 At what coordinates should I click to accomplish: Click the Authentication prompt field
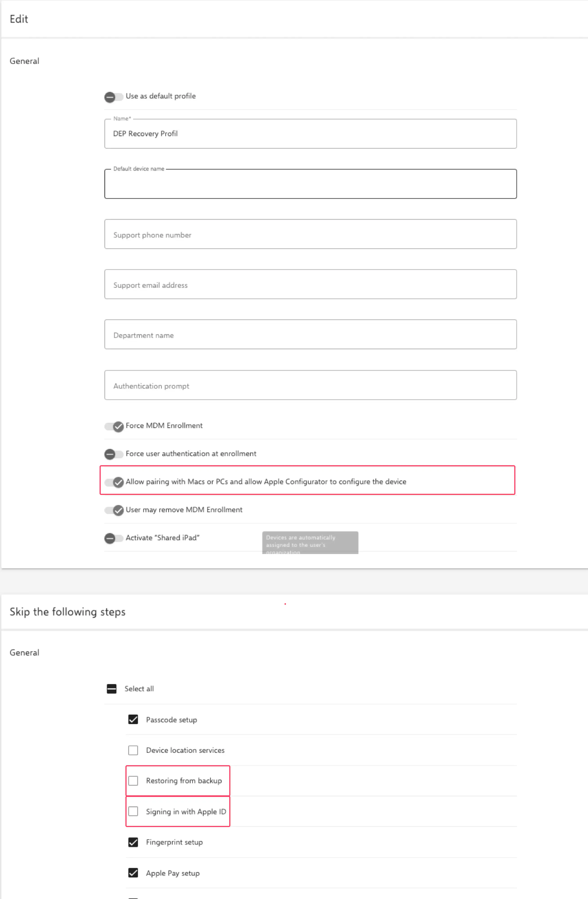click(310, 385)
